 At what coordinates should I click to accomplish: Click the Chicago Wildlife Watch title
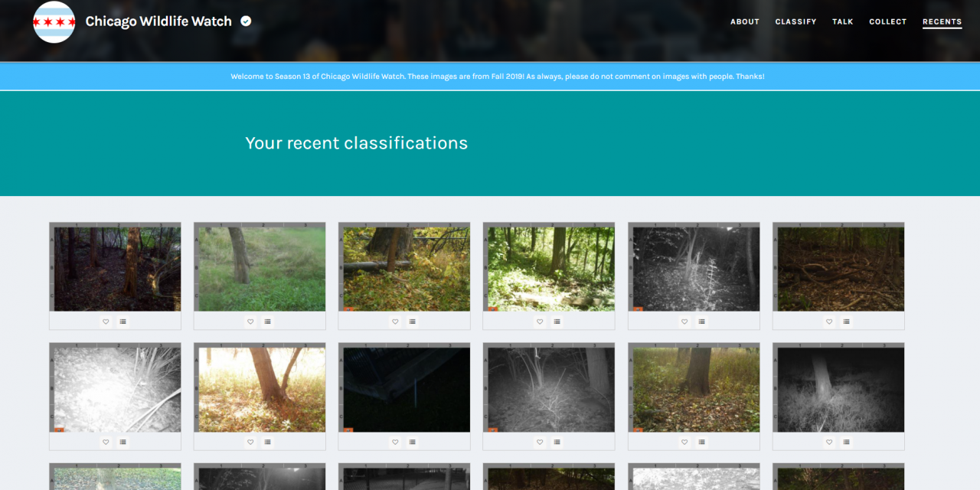(158, 21)
